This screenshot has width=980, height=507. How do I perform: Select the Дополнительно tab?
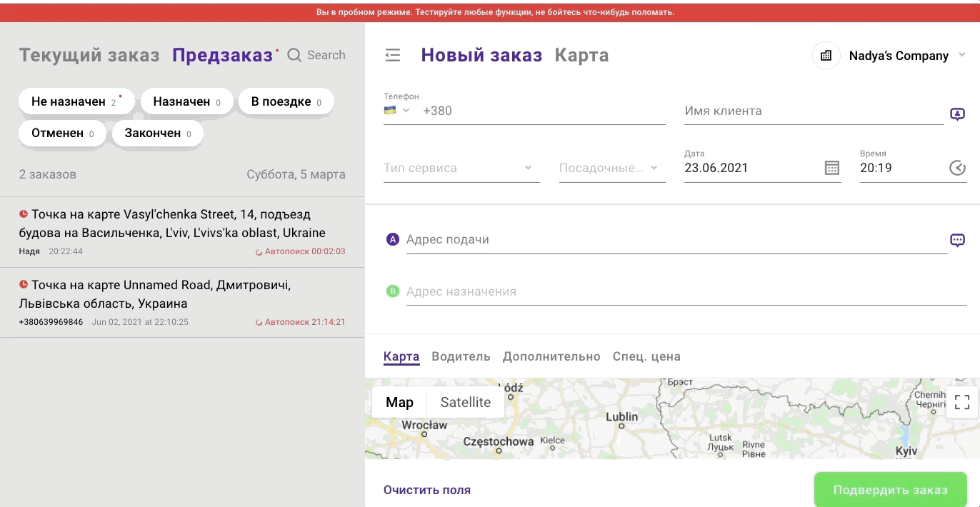[551, 356]
